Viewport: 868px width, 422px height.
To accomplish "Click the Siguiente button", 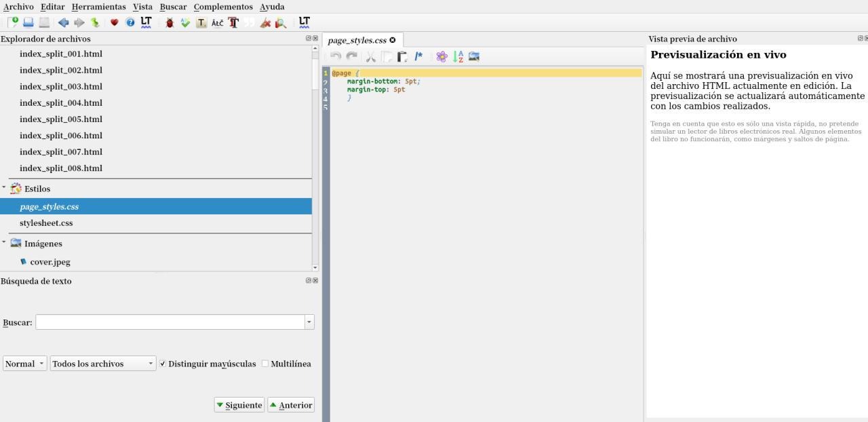I will click(x=239, y=405).
